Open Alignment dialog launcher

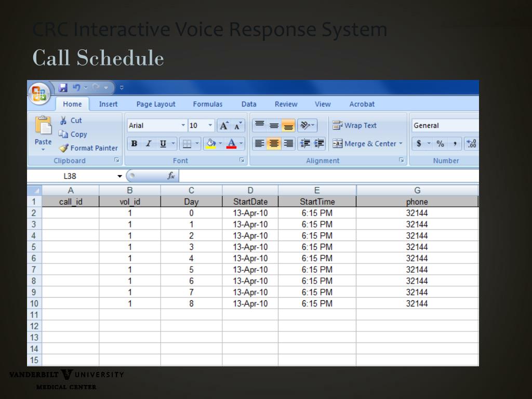(x=402, y=160)
